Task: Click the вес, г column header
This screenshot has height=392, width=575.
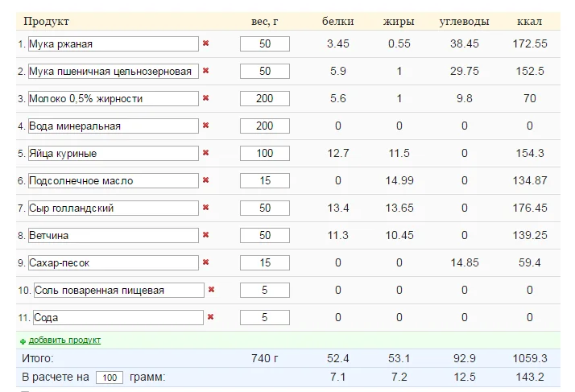Action: tap(264, 22)
